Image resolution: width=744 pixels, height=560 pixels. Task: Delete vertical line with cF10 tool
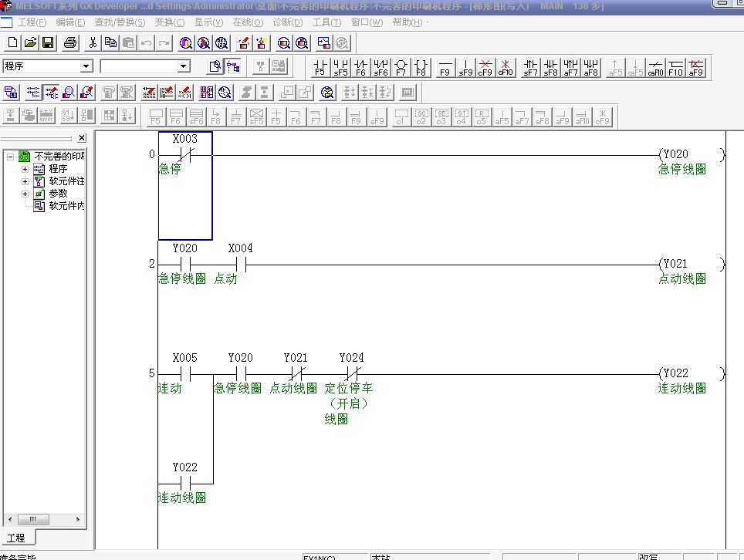(x=505, y=67)
